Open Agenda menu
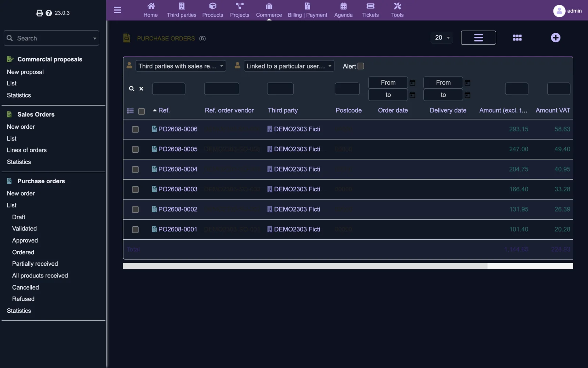 tap(343, 10)
